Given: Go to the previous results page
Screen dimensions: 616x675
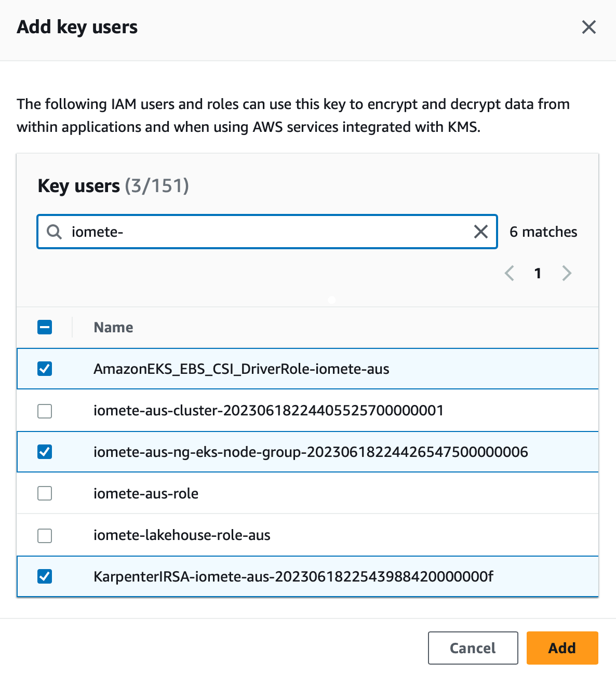Looking at the screenshot, I should [510, 273].
